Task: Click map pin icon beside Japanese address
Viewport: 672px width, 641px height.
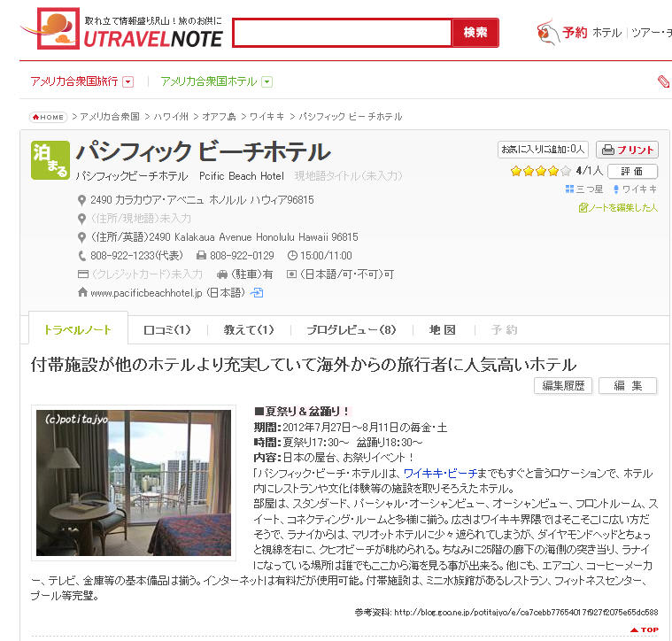Action: [81, 200]
